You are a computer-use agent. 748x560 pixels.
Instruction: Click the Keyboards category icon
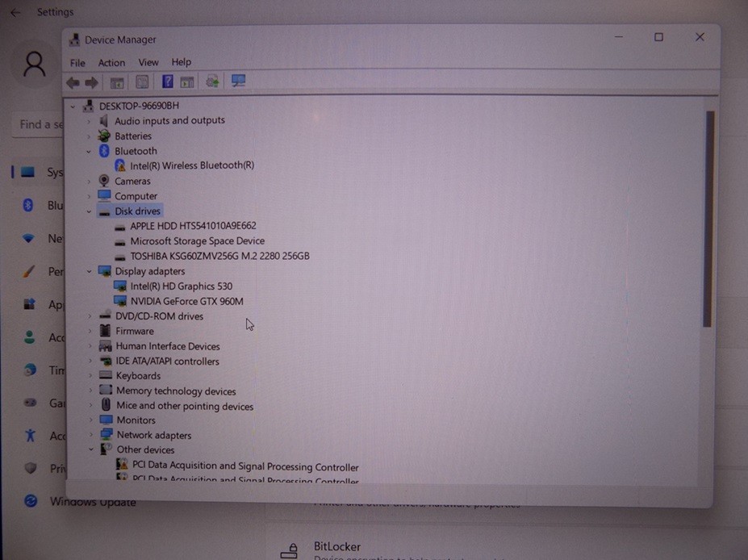pyautogui.click(x=106, y=375)
